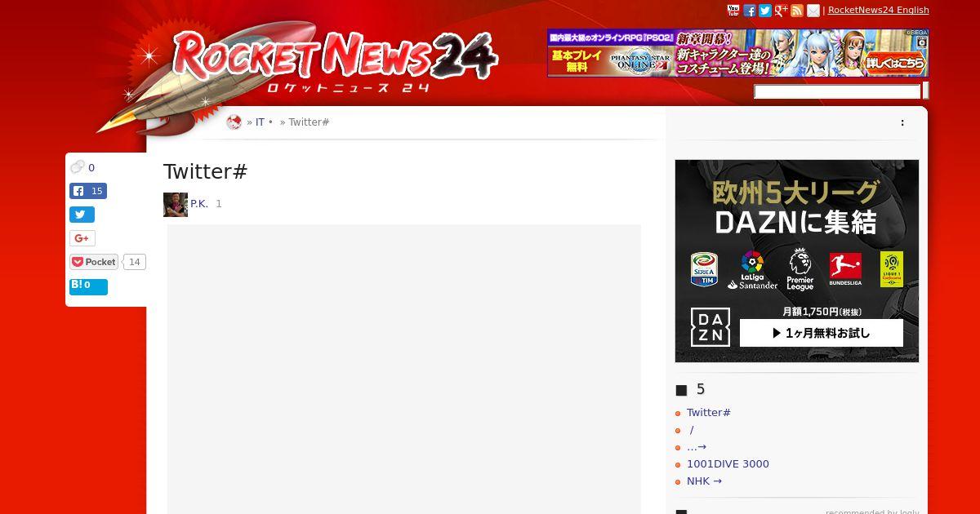The width and height of the screenshot is (980, 514).
Task: Open the IT breadcrumb link
Action: tap(260, 122)
